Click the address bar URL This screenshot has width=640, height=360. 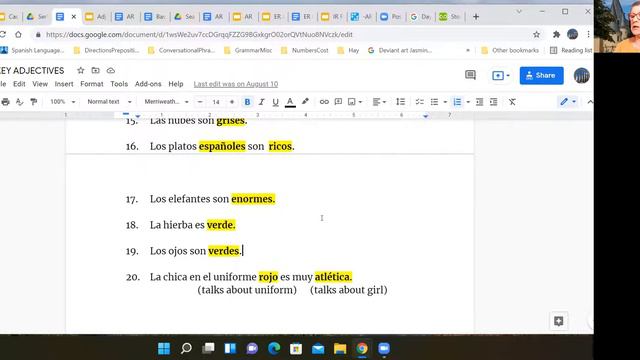pyautogui.click(x=199, y=35)
